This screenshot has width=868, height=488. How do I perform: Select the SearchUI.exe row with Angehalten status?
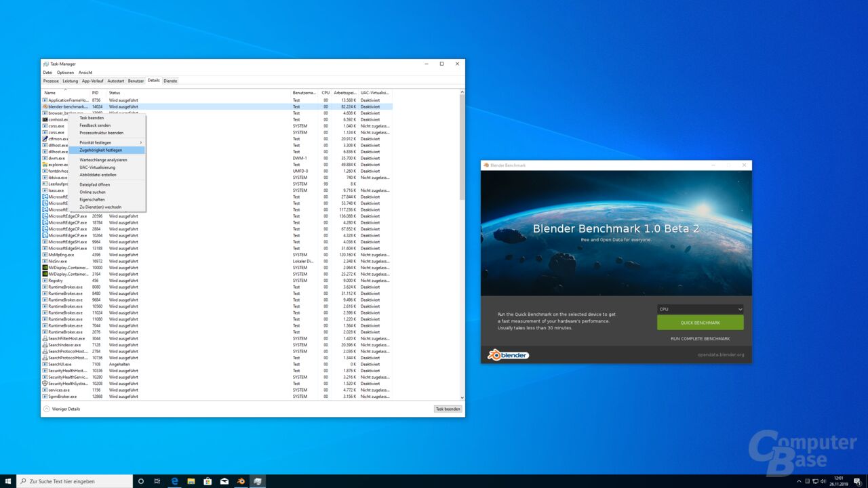point(217,364)
